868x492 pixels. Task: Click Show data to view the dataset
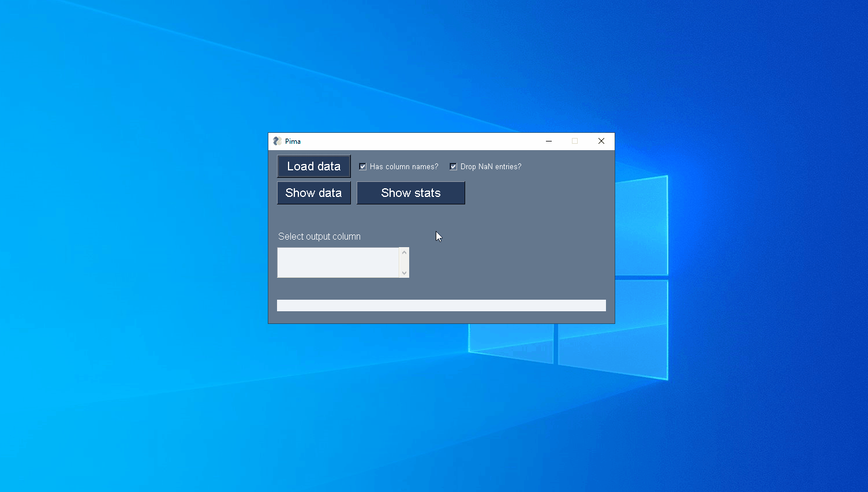point(314,192)
